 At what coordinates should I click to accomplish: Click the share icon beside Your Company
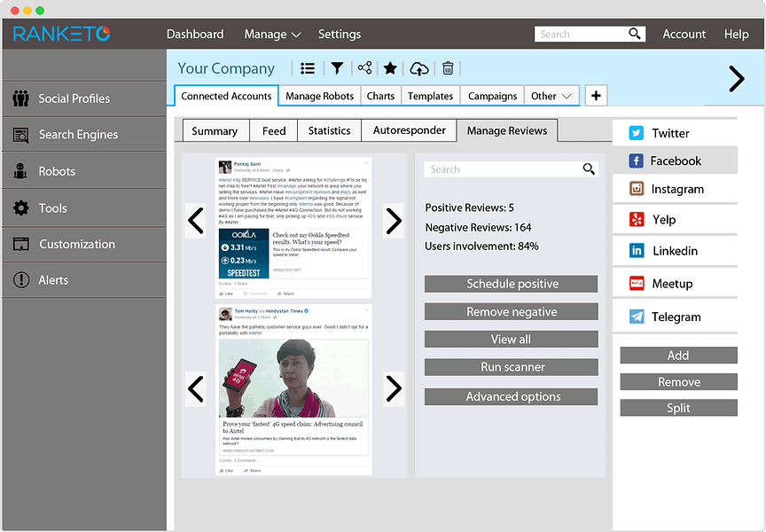pyautogui.click(x=365, y=68)
